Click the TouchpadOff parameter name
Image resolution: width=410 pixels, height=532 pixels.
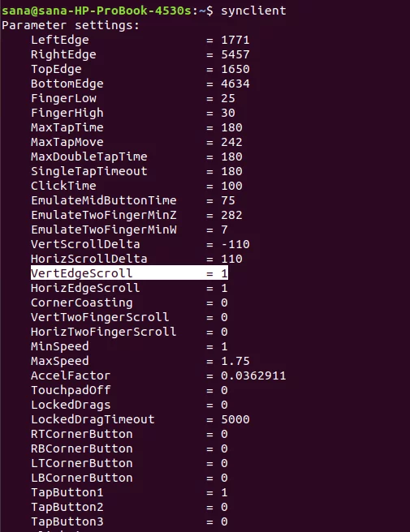pyautogui.click(x=71, y=390)
